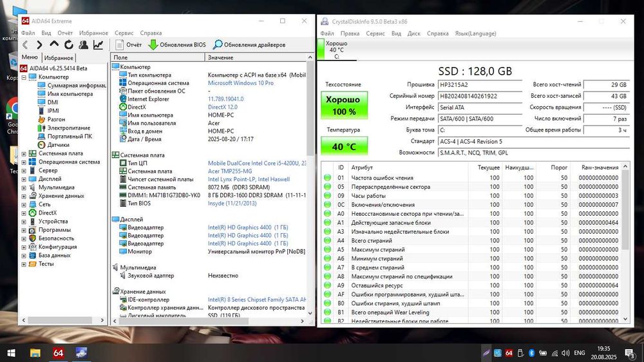
Task: Open the Избранное menu in AIDA64
Action: 93,33
